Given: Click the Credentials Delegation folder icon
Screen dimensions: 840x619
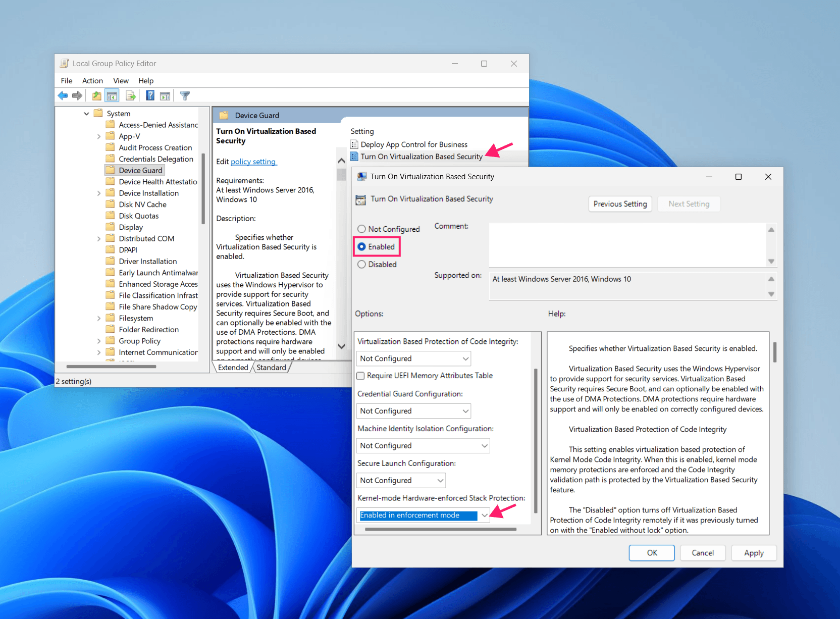Looking at the screenshot, I should [110, 159].
